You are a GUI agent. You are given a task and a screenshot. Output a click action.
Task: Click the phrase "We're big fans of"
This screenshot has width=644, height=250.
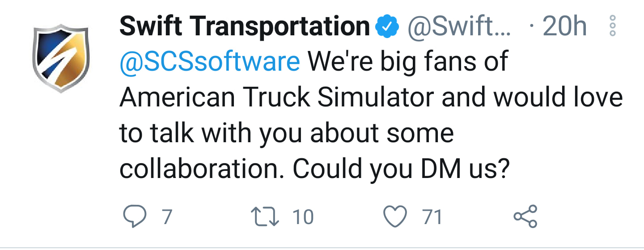click(407, 62)
